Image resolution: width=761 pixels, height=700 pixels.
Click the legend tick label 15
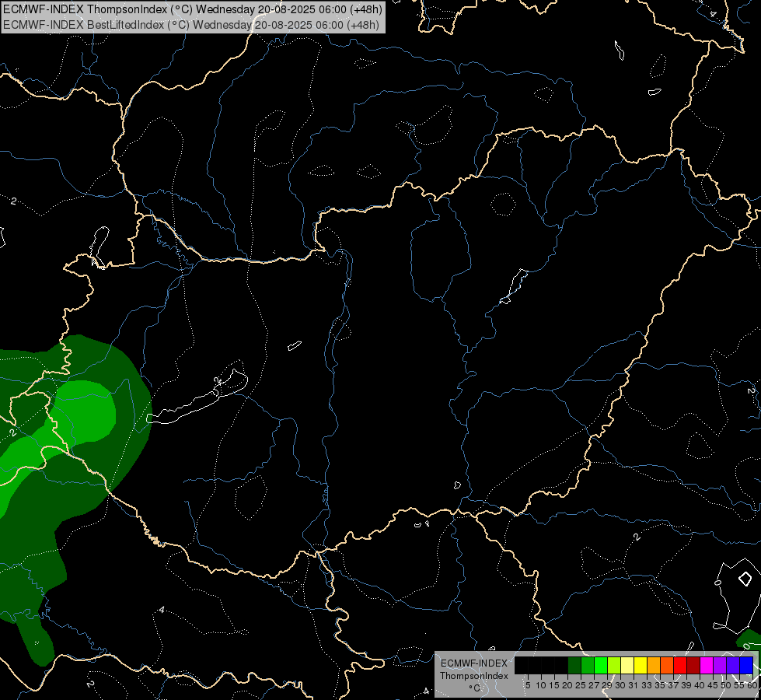pyautogui.click(x=554, y=685)
